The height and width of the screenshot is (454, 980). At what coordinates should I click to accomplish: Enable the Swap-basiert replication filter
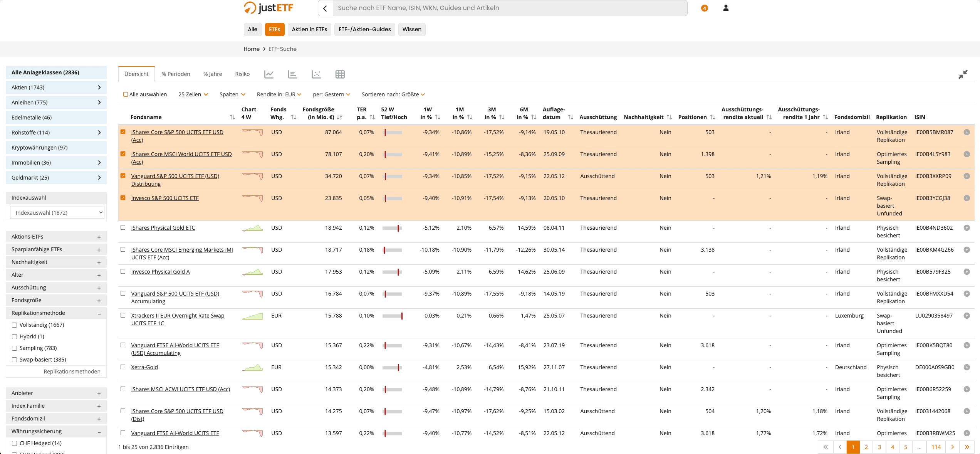pyautogui.click(x=15, y=360)
